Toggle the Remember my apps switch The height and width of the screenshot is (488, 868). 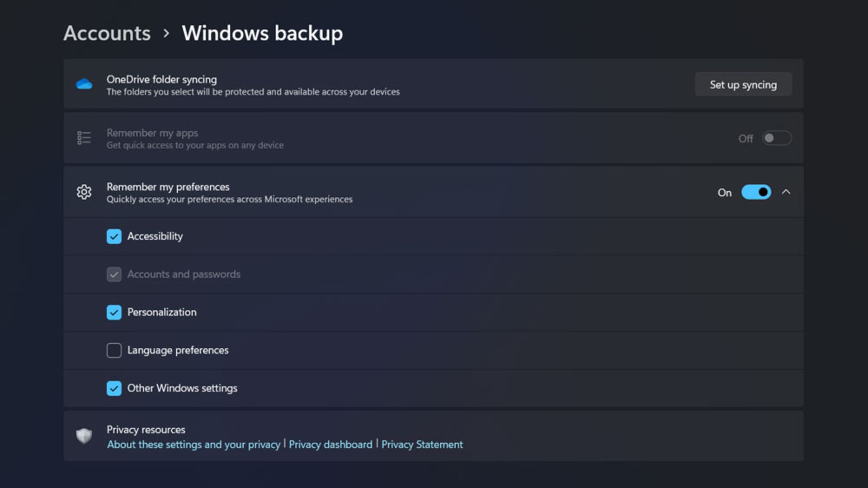(776, 138)
